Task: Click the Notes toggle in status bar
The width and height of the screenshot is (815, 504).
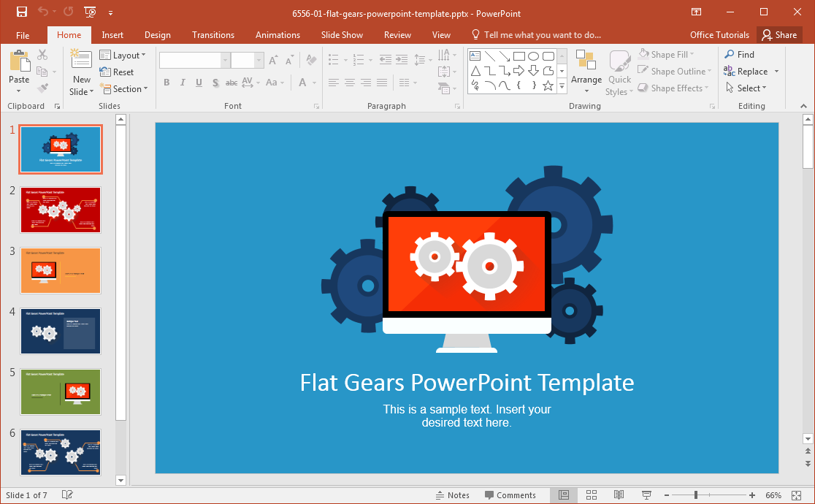Action: click(451, 495)
